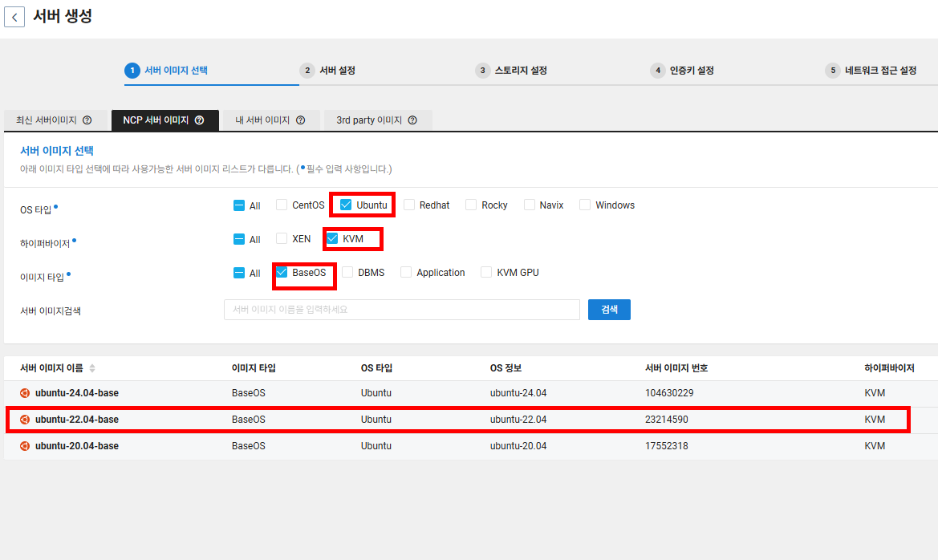The width and height of the screenshot is (938, 560).
Task: Click the 이미지 타입 column header
Action: (254, 368)
